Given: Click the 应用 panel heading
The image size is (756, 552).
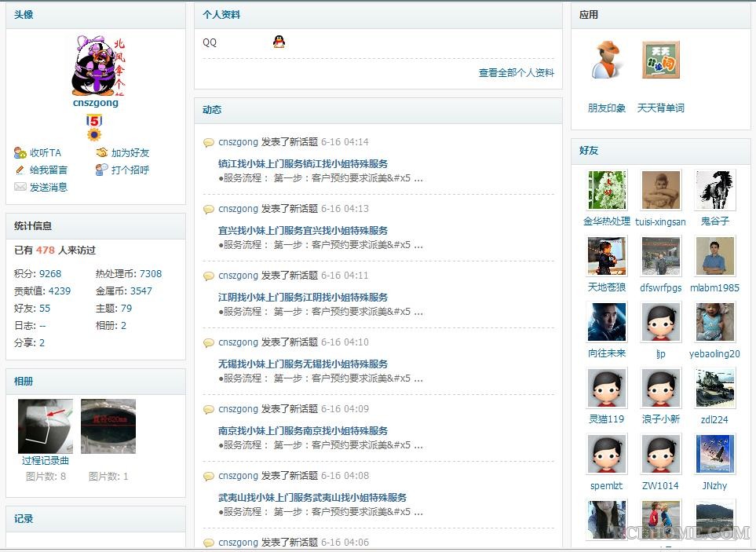Looking at the screenshot, I should pyautogui.click(x=589, y=15).
